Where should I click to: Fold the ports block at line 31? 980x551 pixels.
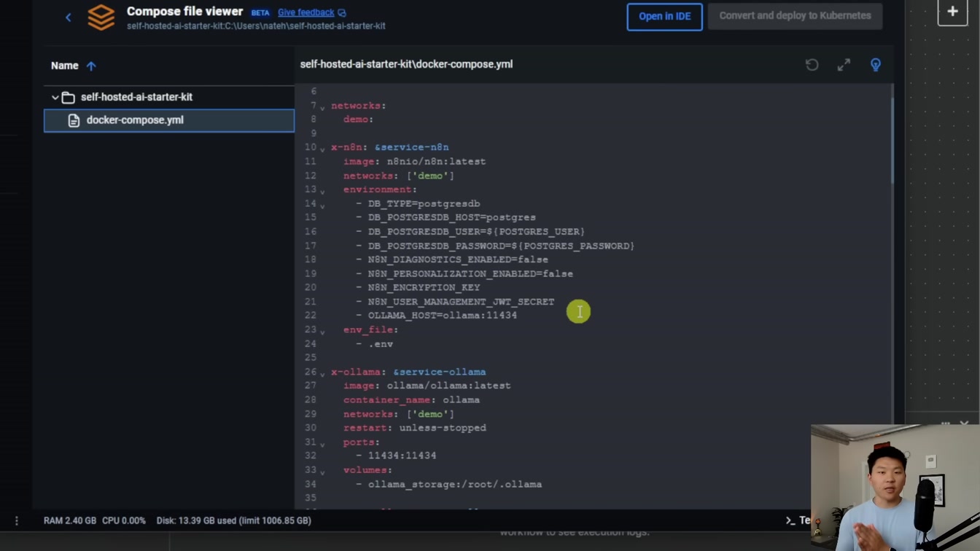322,443
